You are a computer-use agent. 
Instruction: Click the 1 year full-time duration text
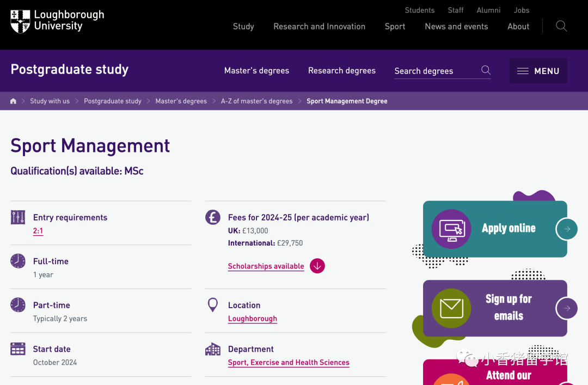tap(43, 274)
